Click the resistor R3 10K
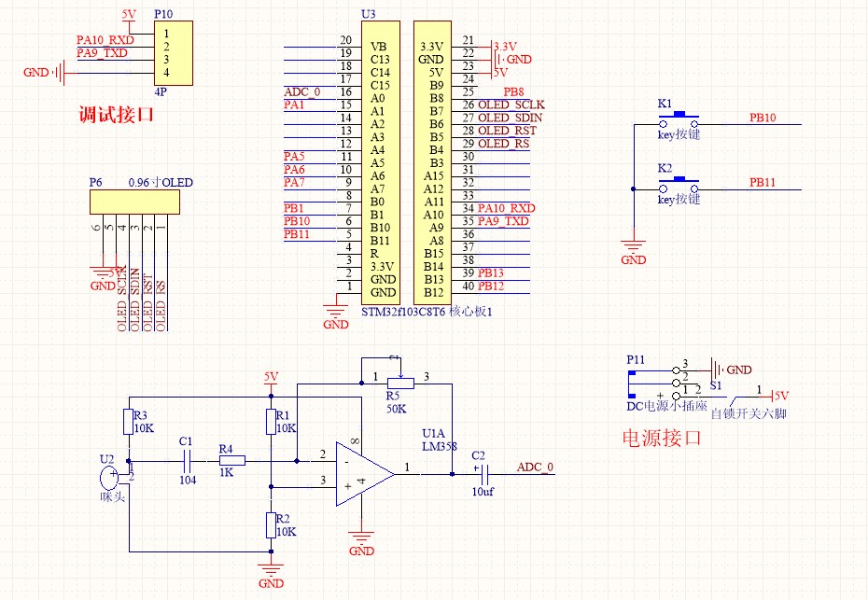The image size is (868, 600). tap(129, 420)
